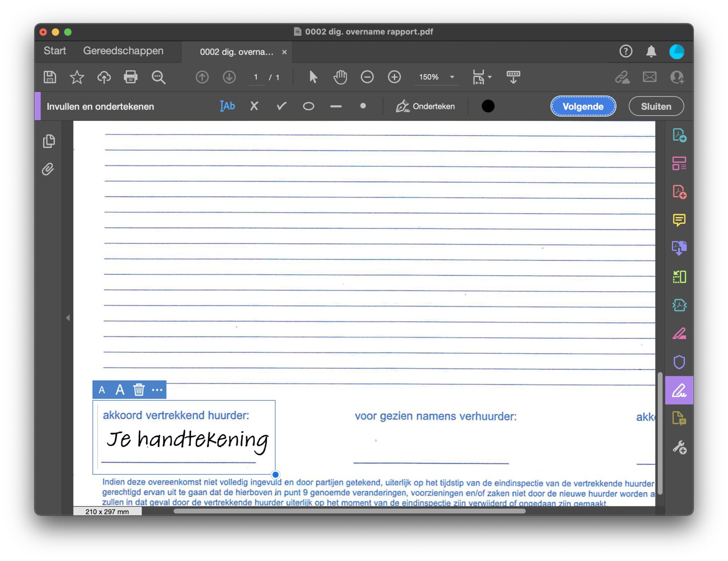
Task: Go to the next page arrow
Action: [229, 77]
